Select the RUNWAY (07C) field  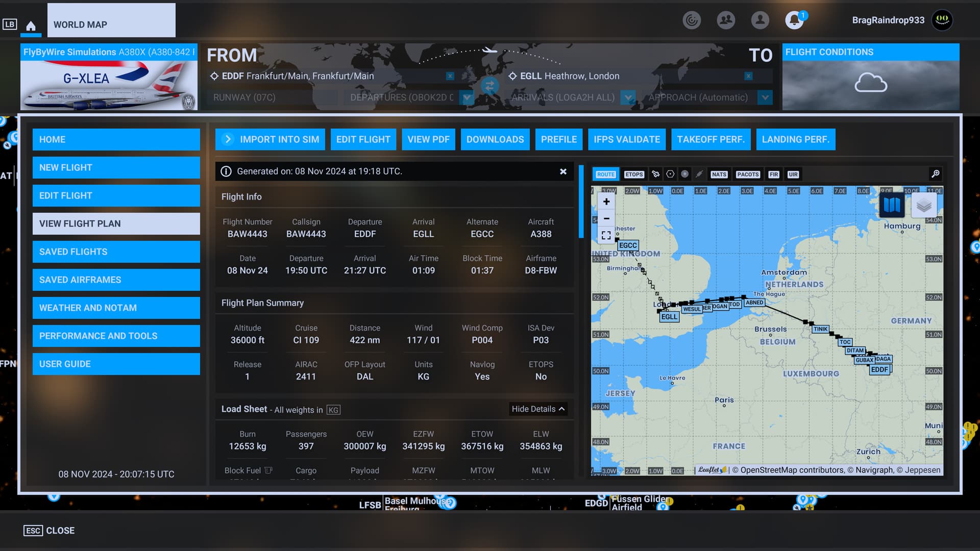pos(272,97)
